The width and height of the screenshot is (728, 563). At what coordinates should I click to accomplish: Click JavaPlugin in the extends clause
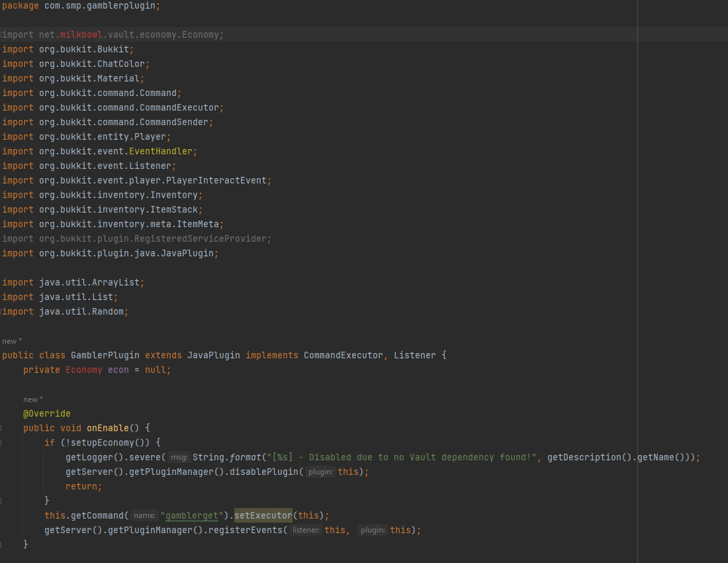coord(214,356)
